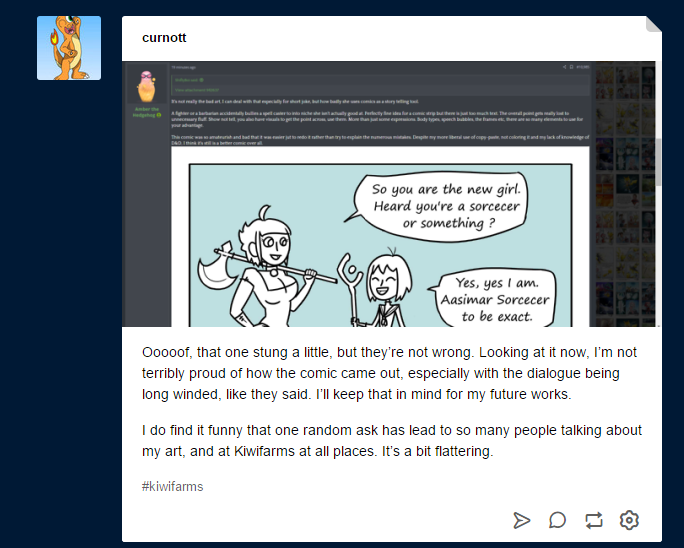Open the #kiwifarms tag
This screenshot has height=548, width=684.
(172, 486)
